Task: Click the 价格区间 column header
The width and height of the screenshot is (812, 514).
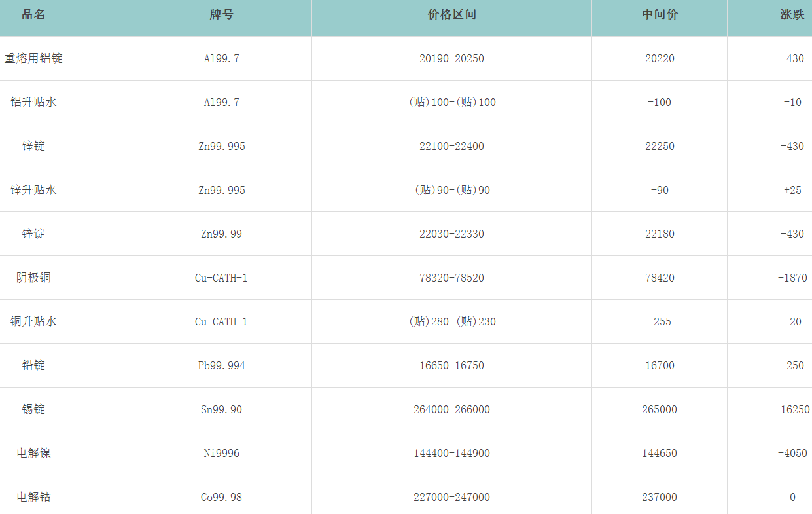Action: coord(451,15)
